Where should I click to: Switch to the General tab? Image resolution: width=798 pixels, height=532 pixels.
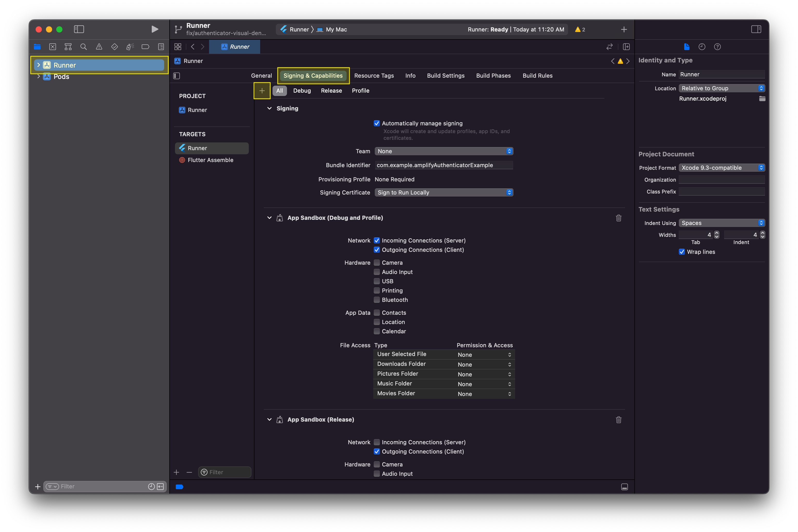261,76
